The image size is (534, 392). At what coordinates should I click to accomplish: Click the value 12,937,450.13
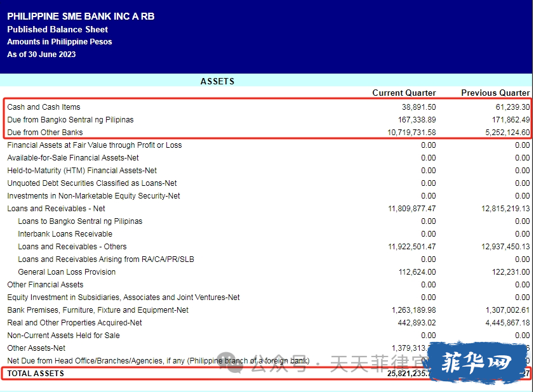coord(505,247)
